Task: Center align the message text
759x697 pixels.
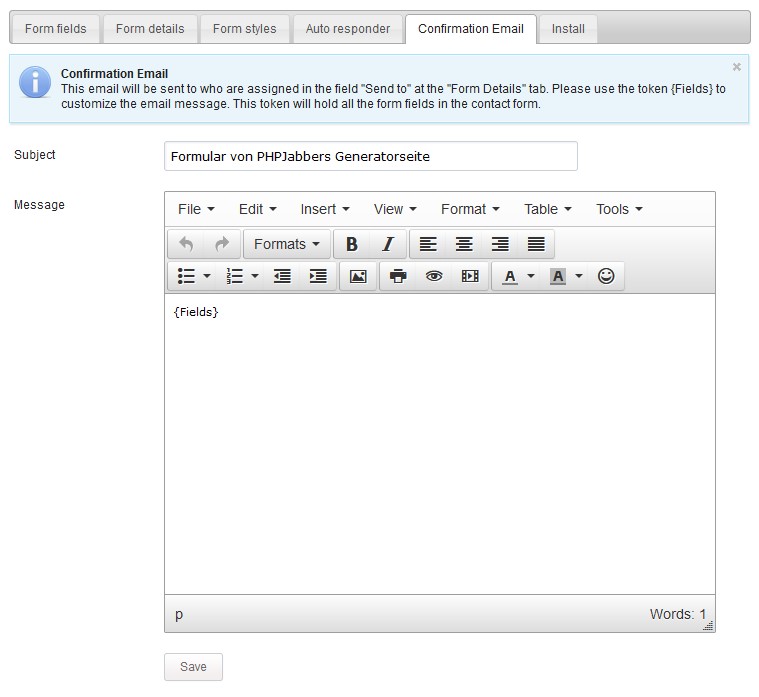Action: coord(464,244)
